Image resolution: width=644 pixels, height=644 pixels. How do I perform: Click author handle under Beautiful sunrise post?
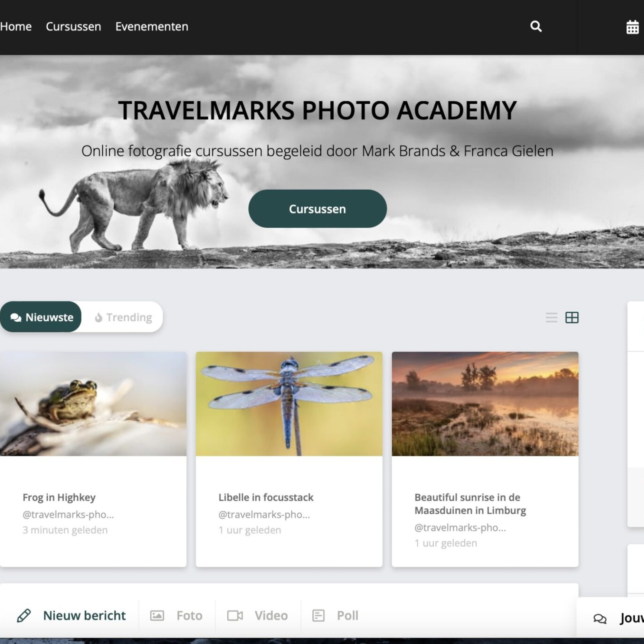click(x=460, y=527)
